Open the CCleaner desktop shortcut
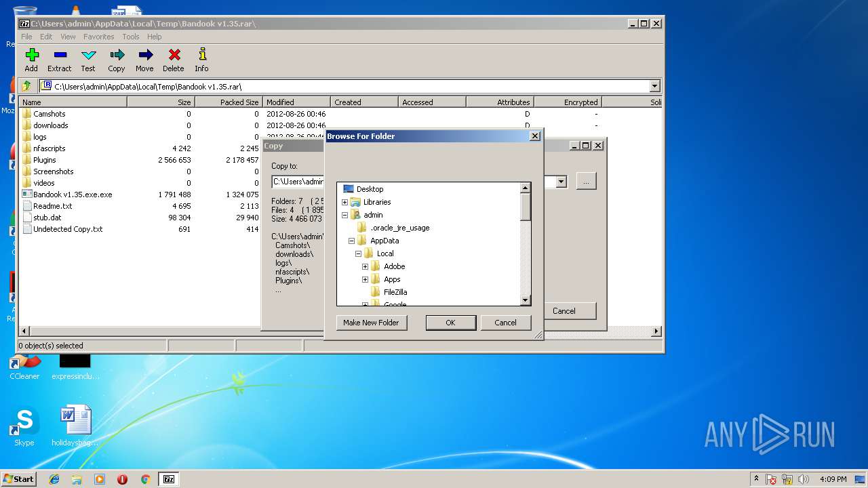 pos(24,367)
